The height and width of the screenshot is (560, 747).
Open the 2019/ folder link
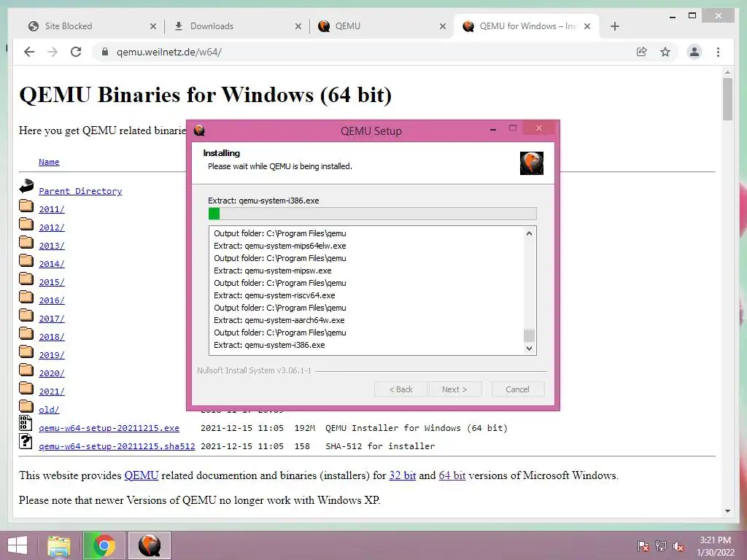pyautogui.click(x=52, y=355)
